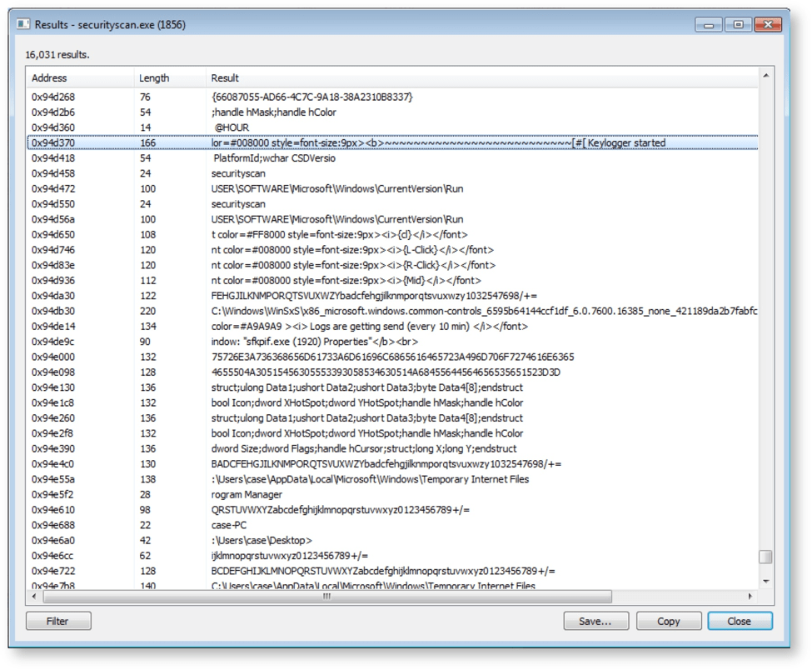Close the results window with Close button
The image size is (812, 670).
pos(740,621)
